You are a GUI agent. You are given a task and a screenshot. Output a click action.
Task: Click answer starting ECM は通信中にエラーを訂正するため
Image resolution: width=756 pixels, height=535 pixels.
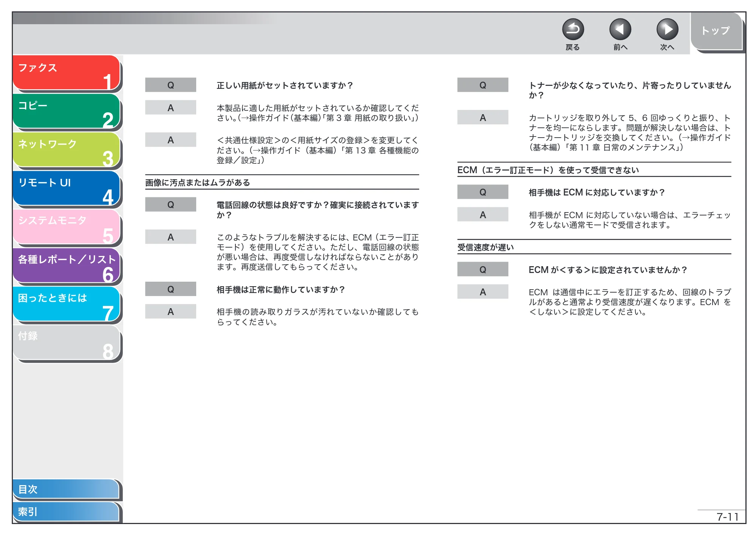(x=630, y=302)
